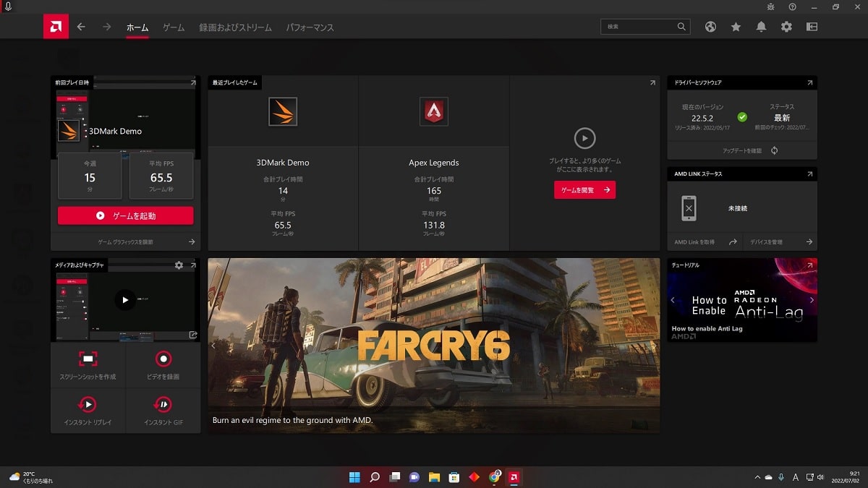
Task: Show hidden tray icons chevron
Action: [x=757, y=477]
